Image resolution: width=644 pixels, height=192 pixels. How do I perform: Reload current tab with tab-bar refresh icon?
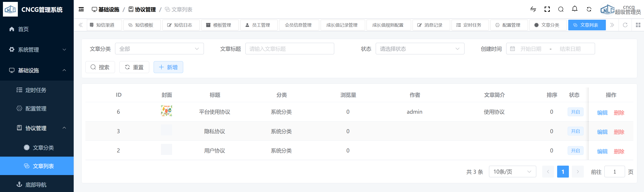tap(625, 25)
